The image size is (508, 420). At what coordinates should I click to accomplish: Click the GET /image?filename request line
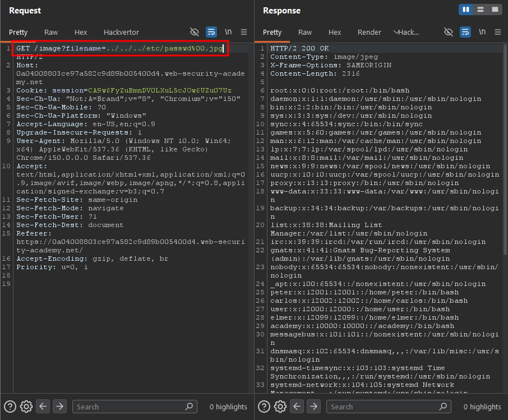(x=120, y=48)
